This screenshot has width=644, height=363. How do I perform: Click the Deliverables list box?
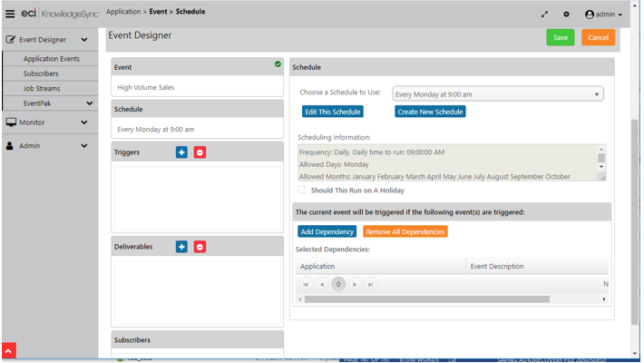click(x=197, y=293)
